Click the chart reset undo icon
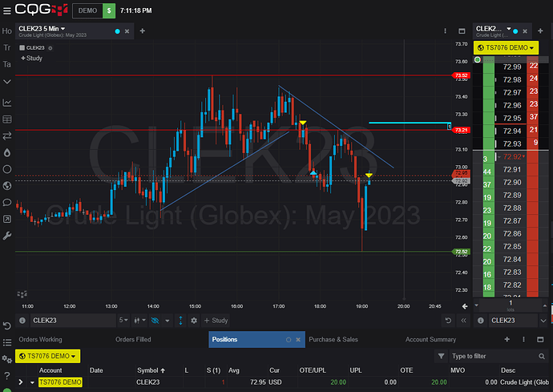553x392 pixels. 448,321
